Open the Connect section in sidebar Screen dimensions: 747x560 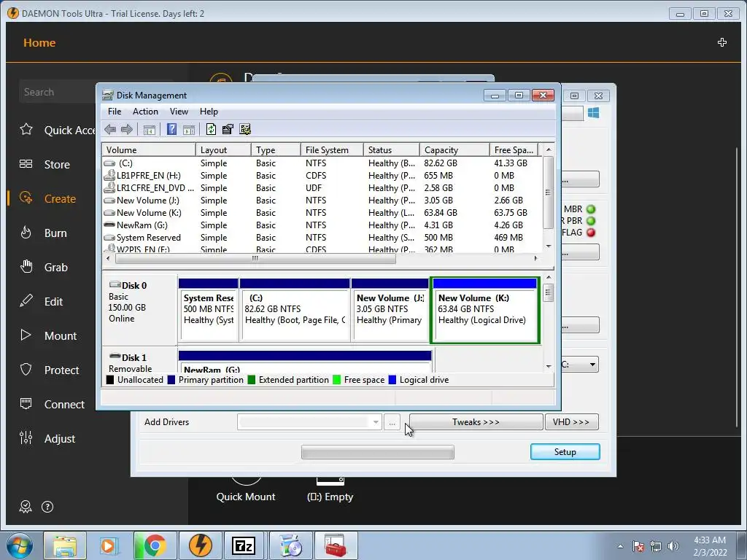(52, 404)
